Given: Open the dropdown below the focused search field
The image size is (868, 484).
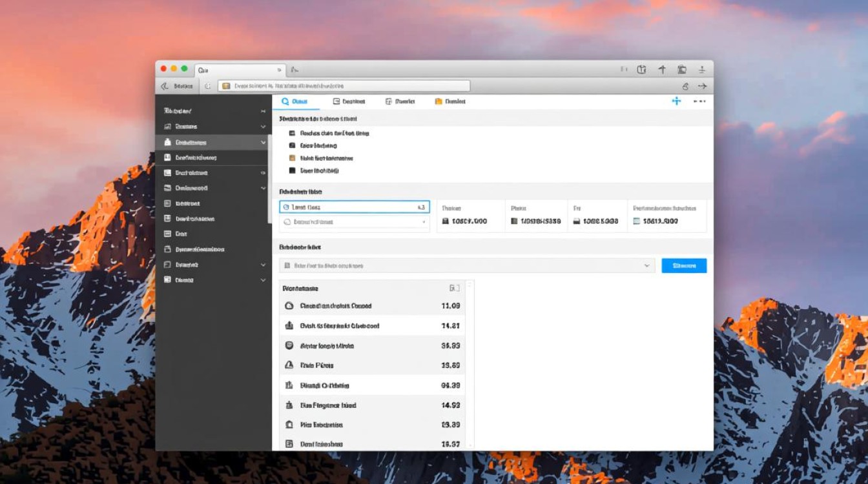Looking at the screenshot, I should [x=355, y=222].
